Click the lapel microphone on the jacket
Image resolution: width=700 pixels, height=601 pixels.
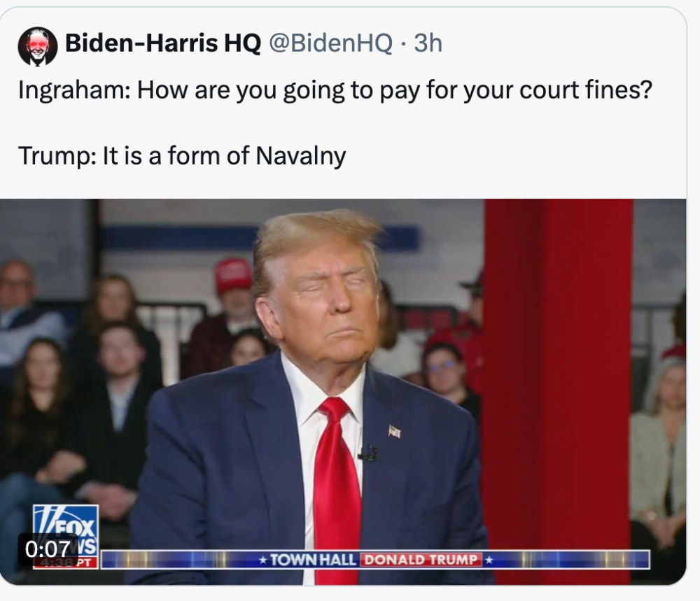pyautogui.click(x=368, y=454)
